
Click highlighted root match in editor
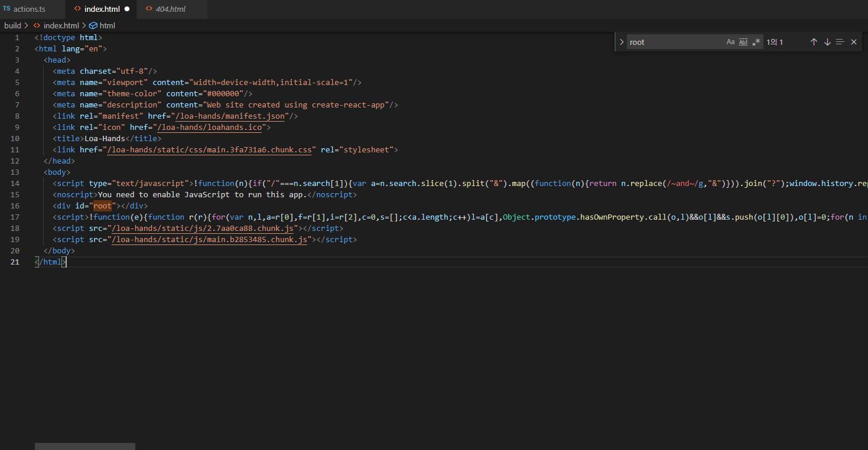(102, 206)
